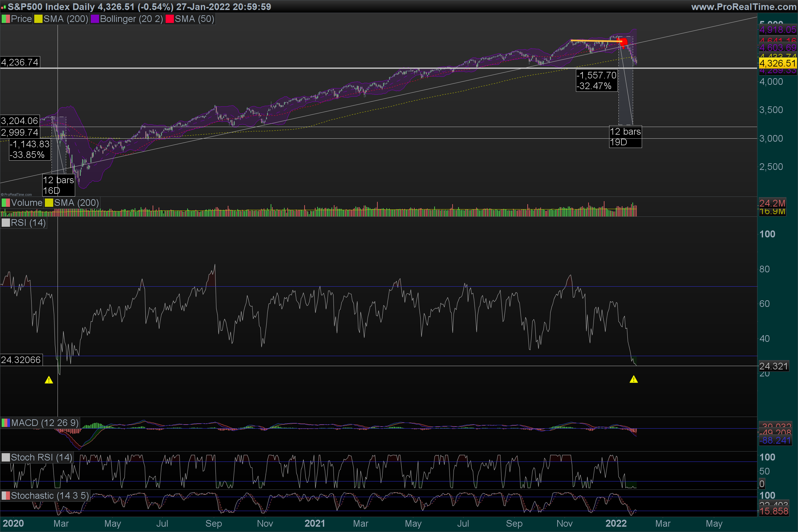
Task: Click the volume SMA (200) legend label
Action: coord(76,203)
